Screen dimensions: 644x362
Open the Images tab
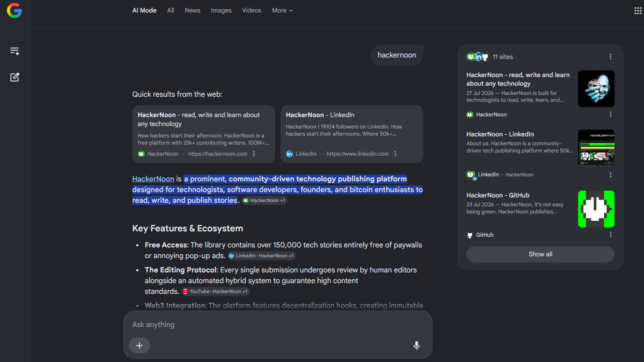click(221, 11)
